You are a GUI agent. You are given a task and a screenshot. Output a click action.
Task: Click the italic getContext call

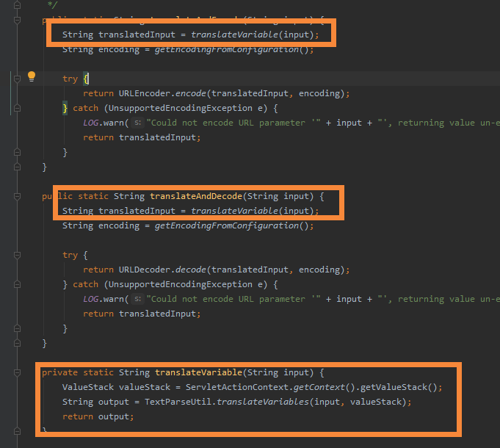click(319, 387)
